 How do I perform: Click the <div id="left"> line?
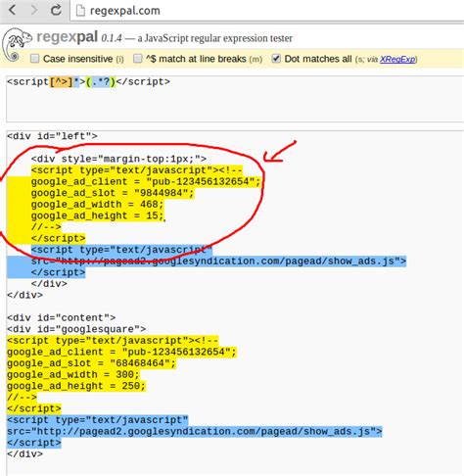tap(52, 136)
